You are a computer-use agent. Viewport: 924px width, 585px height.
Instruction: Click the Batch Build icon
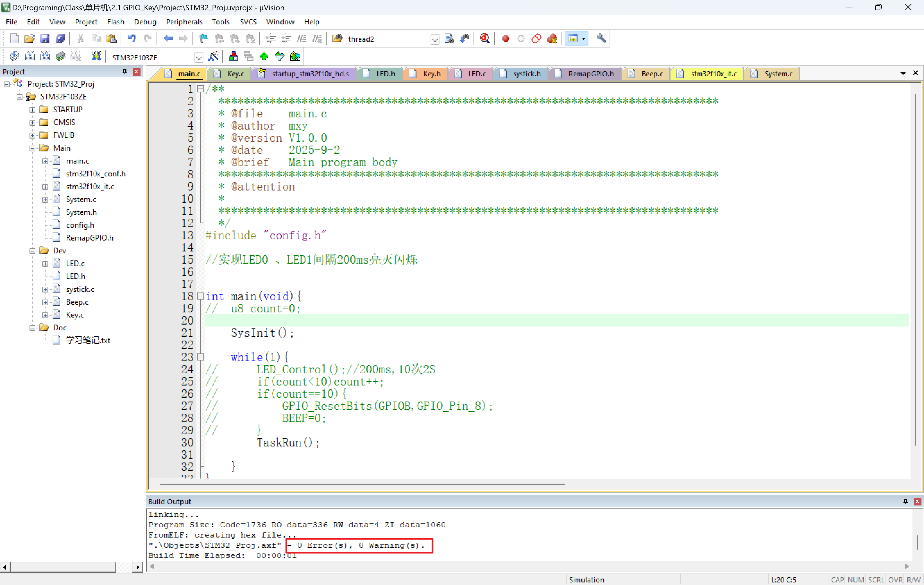60,56
